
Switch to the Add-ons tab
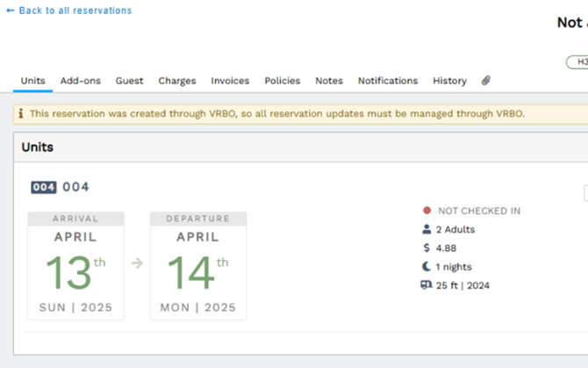81,81
